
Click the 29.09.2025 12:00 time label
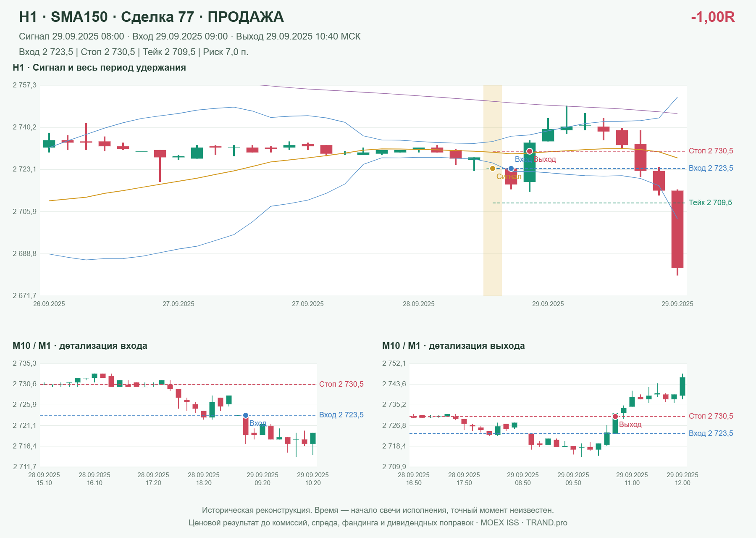pos(682,479)
